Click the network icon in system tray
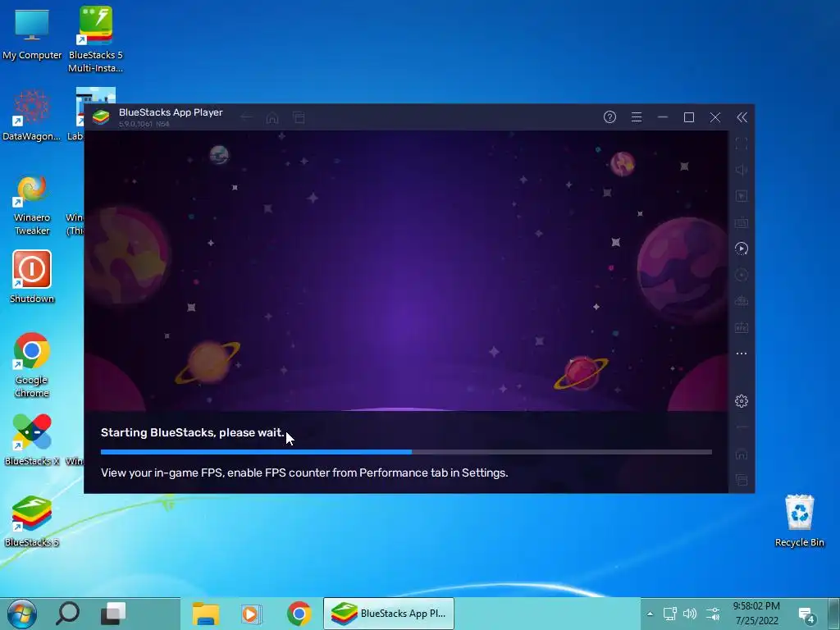This screenshot has width=840, height=630. click(x=669, y=614)
